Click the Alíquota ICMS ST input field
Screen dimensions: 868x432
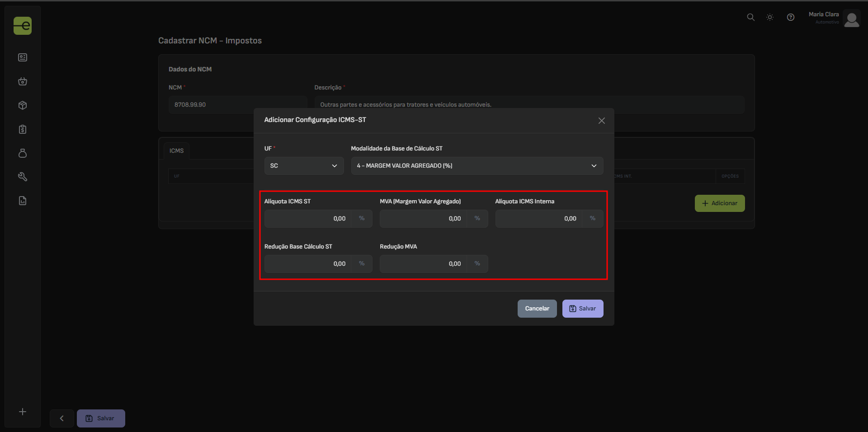[308, 219]
